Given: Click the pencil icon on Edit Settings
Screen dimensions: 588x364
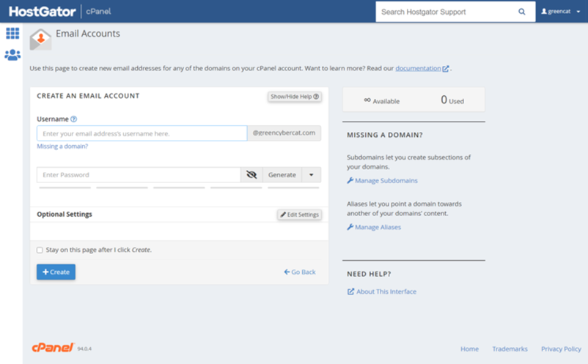Looking at the screenshot, I should click(283, 215).
